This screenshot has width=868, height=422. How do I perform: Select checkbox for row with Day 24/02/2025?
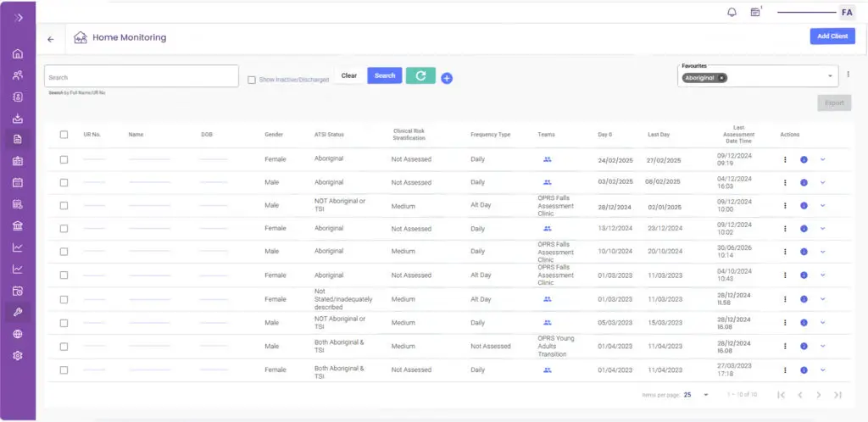click(x=64, y=159)
